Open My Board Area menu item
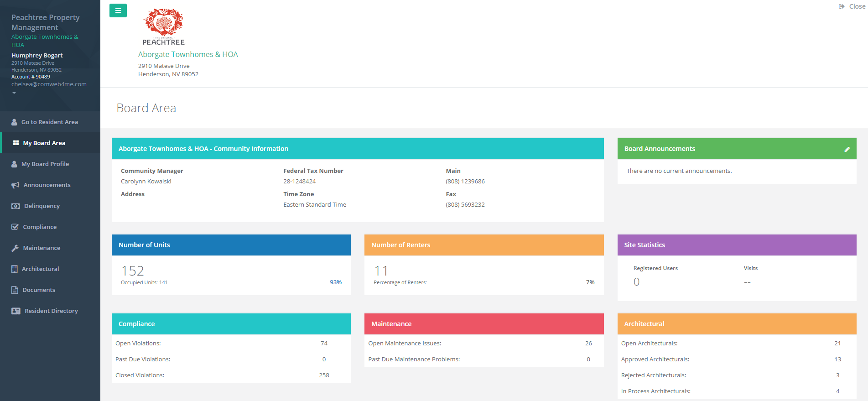This screenshot has height=401, width=868. point(44,143)
